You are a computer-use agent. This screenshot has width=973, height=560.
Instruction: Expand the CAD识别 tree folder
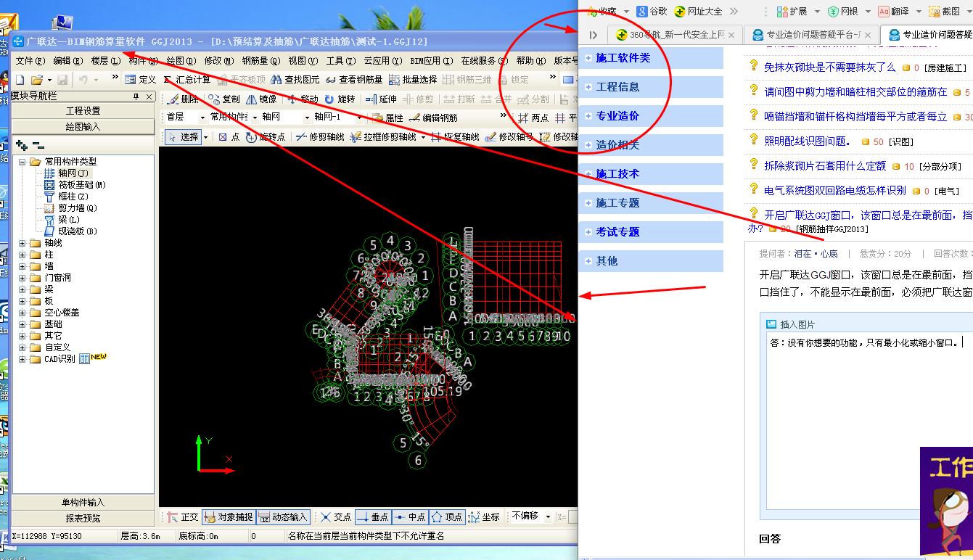tap(22, 359)
